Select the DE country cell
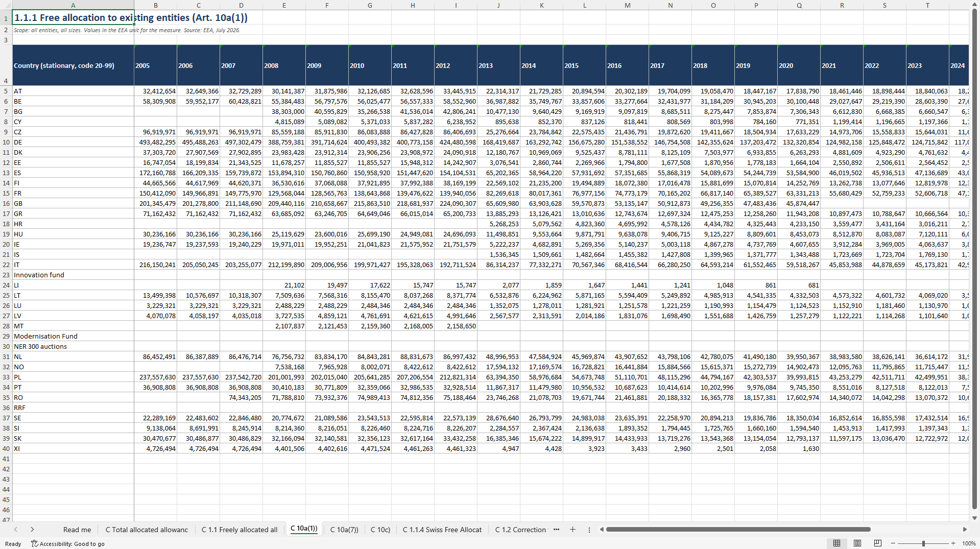 (x=73, y=142)
